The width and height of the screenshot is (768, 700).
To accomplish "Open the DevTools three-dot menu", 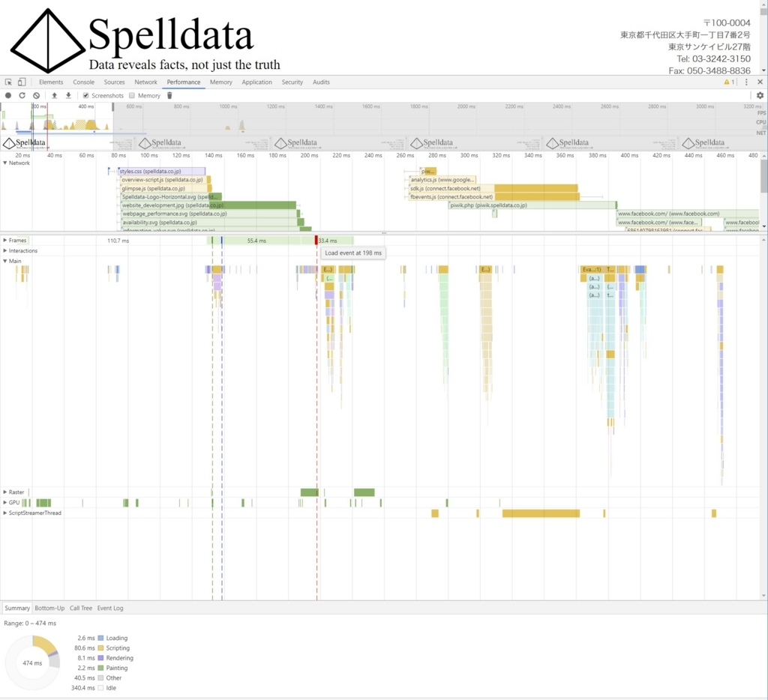I will 746,82.
